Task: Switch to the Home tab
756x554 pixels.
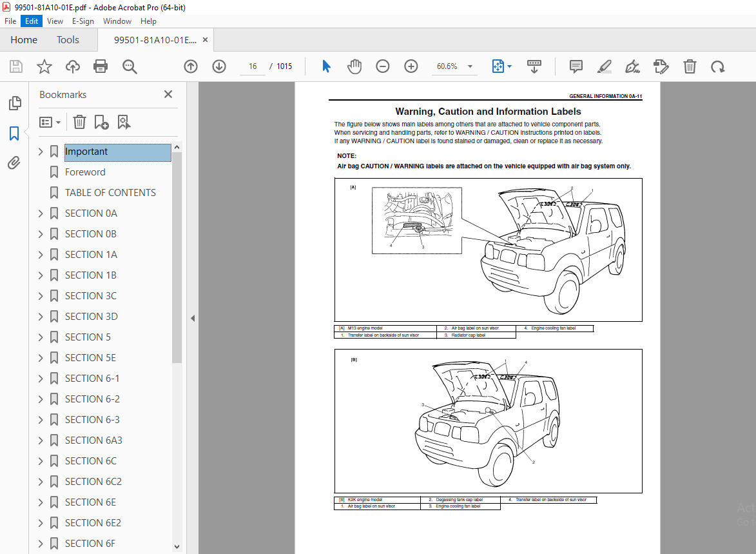Action: click(24, 39)
